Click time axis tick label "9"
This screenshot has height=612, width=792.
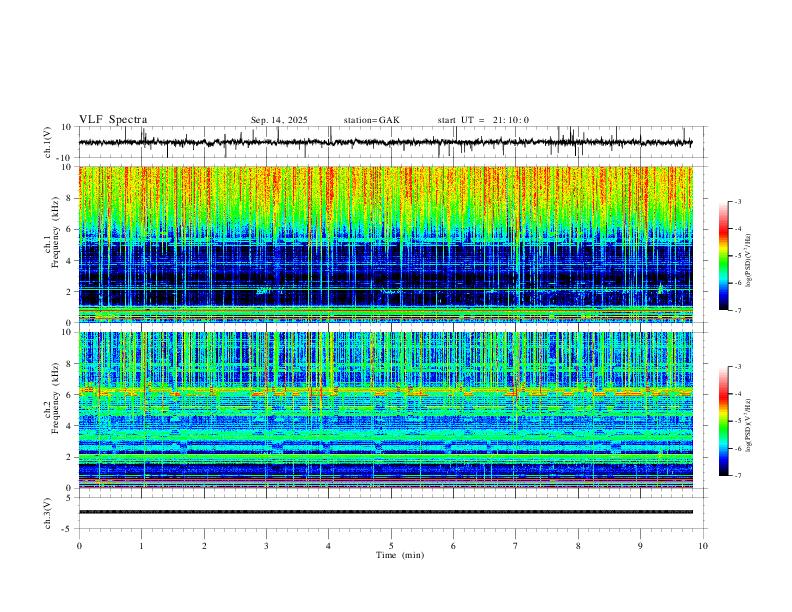coord(640,546)
